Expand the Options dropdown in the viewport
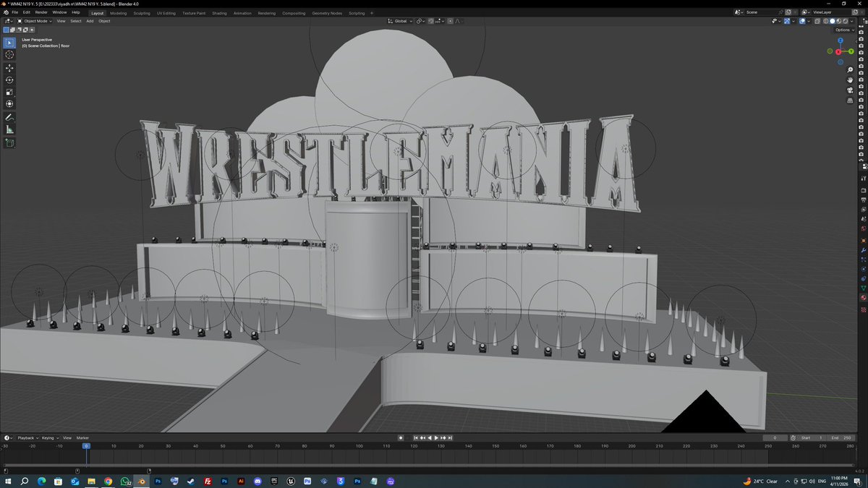This screenshot has height=488, width=868. [843, 30]
